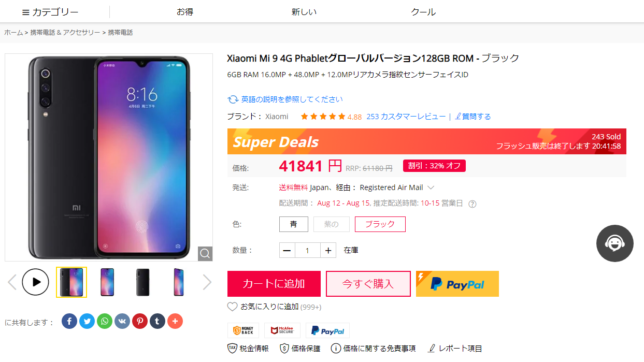Select the ブラック color option
Image resolution: width=644 pixels, height=362 pixels.
coord(380,224)
